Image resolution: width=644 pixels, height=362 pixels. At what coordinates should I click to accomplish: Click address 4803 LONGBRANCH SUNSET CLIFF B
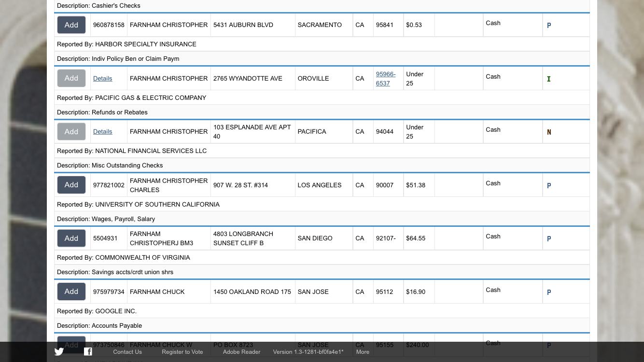(243, 238)
